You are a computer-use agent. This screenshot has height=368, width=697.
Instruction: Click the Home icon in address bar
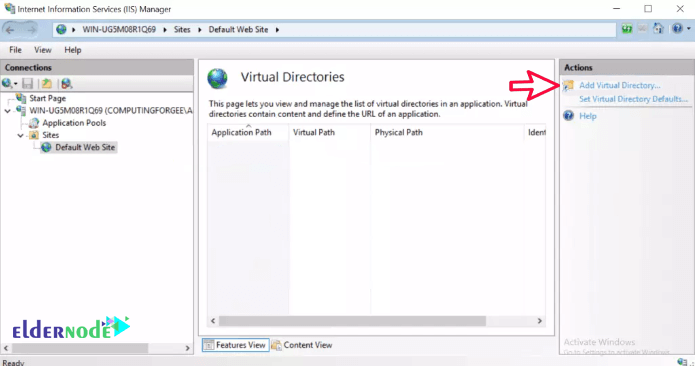pos(658,29)
